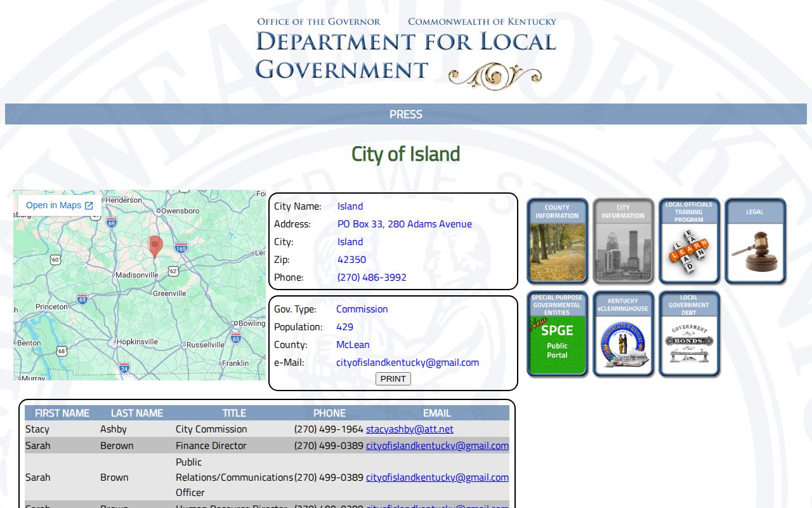Open the Kentucky eClearinghouse tile
Screen dimensions: 812x508
623,333
